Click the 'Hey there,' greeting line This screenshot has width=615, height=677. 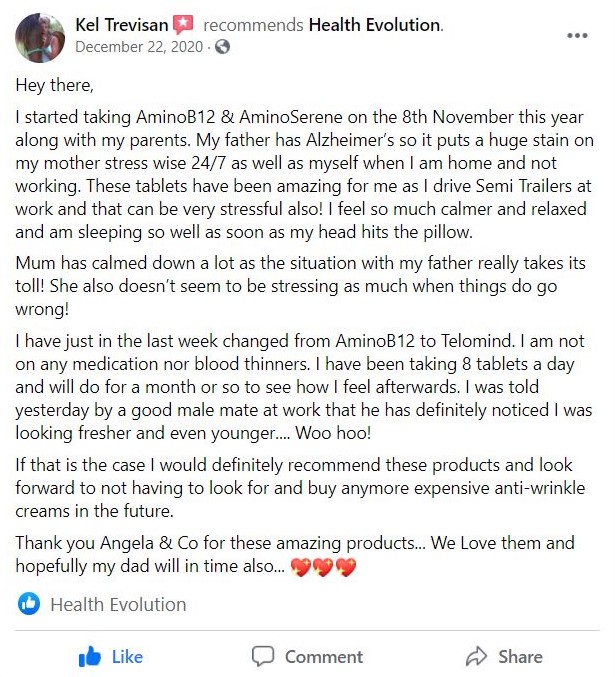pyautogui.click(x=54, y=85)
